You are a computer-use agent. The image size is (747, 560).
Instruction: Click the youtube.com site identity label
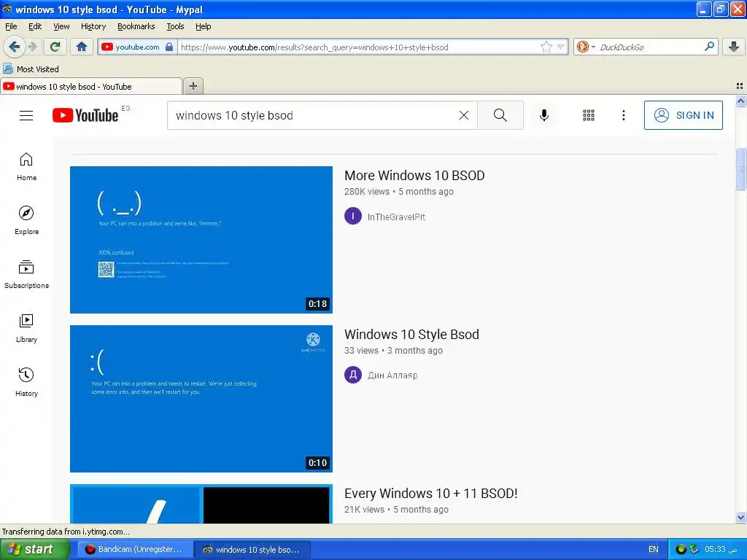tap(137, 47)
